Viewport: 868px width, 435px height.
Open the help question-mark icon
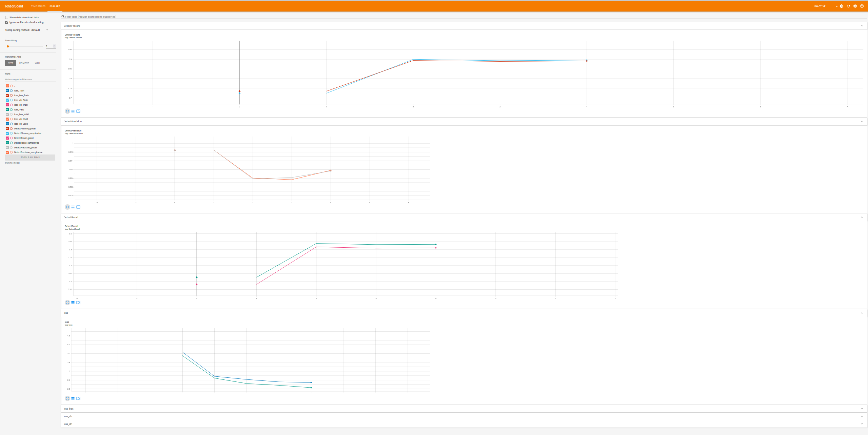[x=862, y=6]
